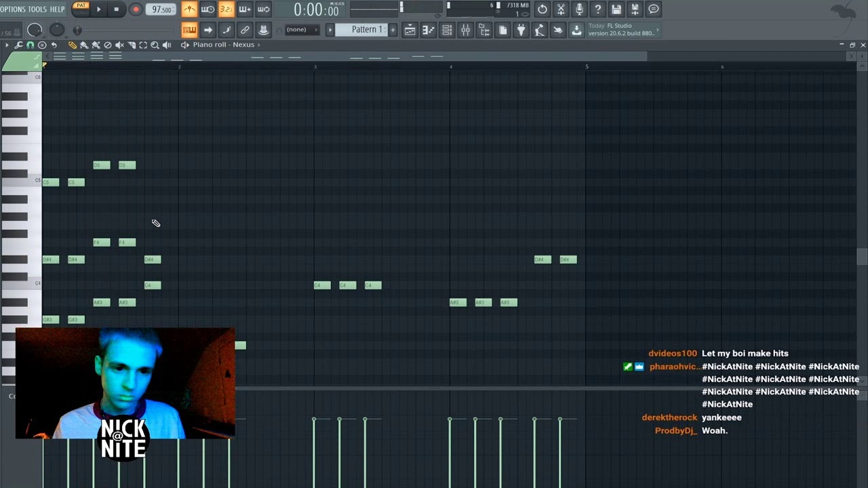Open the project browser icon
This screenshot has width=868, height=488.
(x=484, y=30)
